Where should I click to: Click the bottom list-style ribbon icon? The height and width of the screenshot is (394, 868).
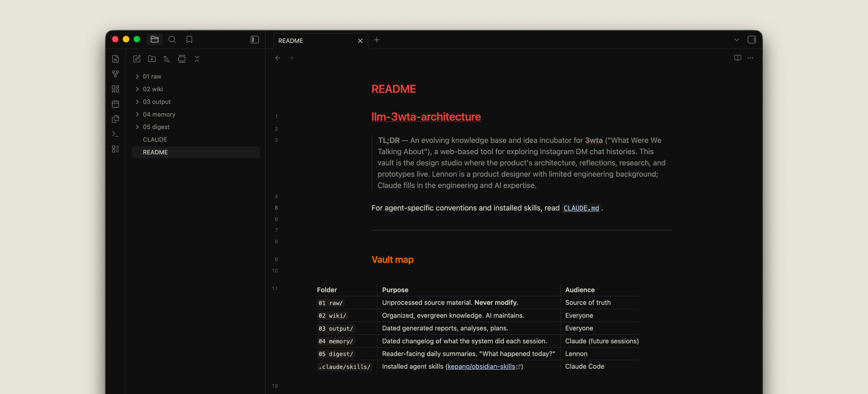(115, 149)
